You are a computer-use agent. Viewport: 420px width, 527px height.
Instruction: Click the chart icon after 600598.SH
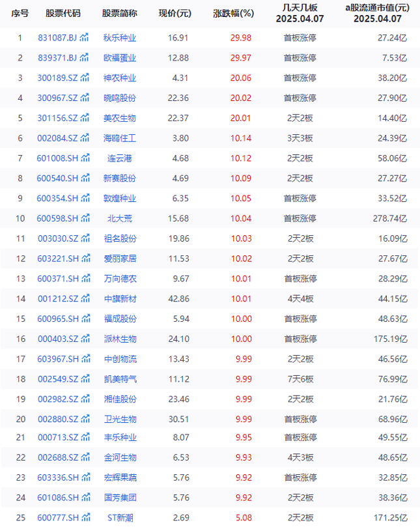pos(86,218)
